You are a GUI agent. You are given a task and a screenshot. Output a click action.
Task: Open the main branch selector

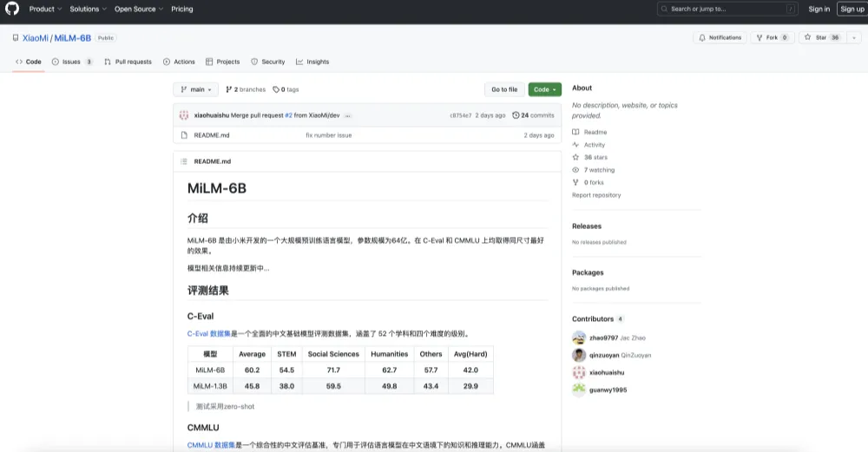(x=196, y=89)
